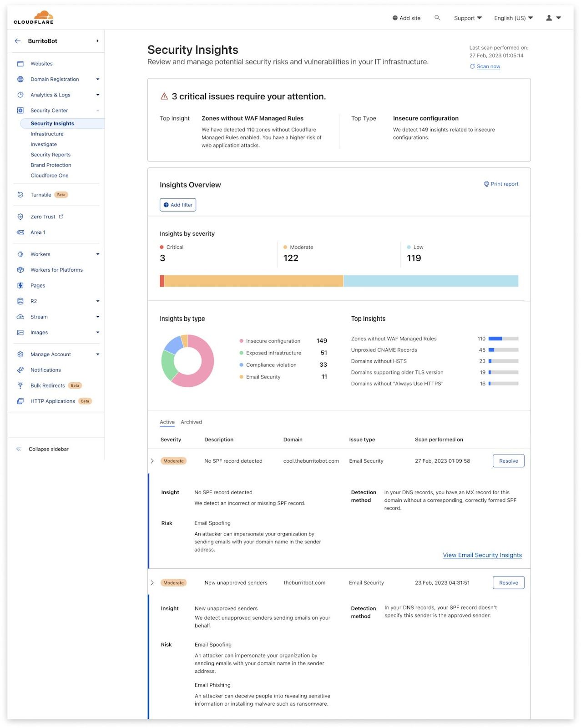Click the Cloudflare logo

pos(34,17)
